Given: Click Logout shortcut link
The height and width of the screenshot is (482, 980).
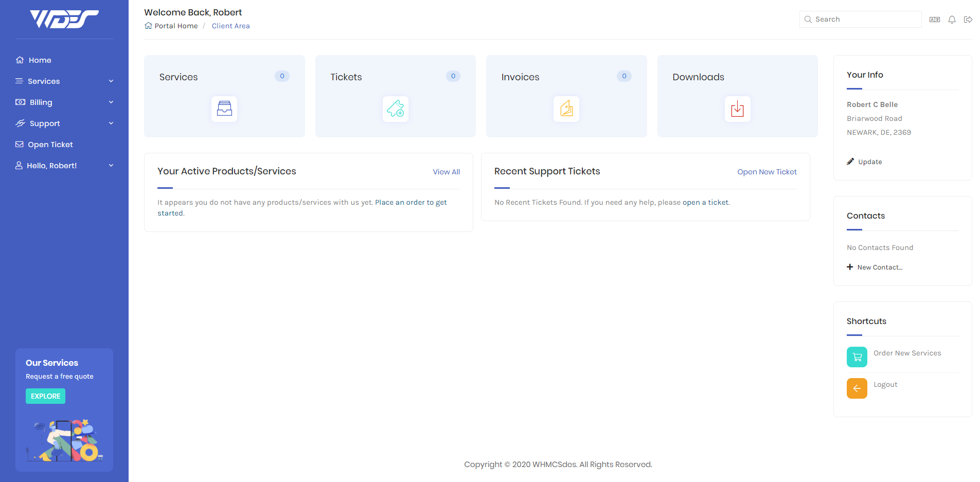Looking at the screenshot, I should pyautogui.click(x=885, y=384).
